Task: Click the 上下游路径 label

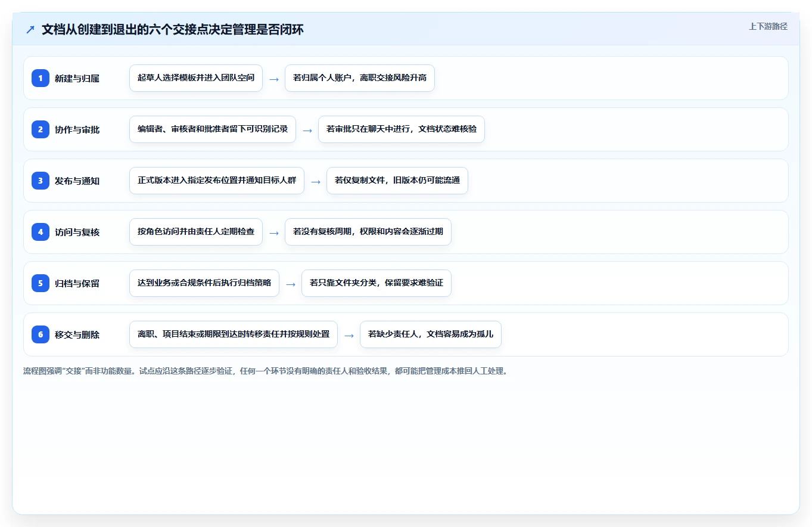Action: (768, 26)
